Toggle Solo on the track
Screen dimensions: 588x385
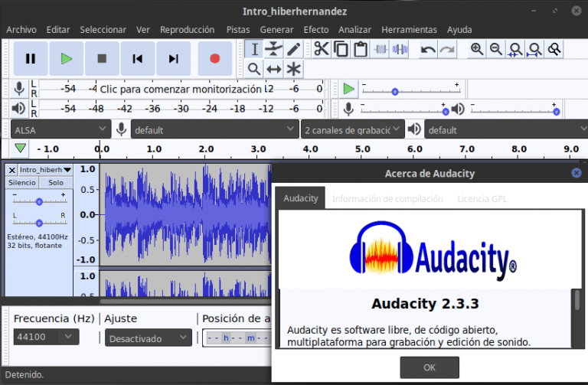click(56, 183)
